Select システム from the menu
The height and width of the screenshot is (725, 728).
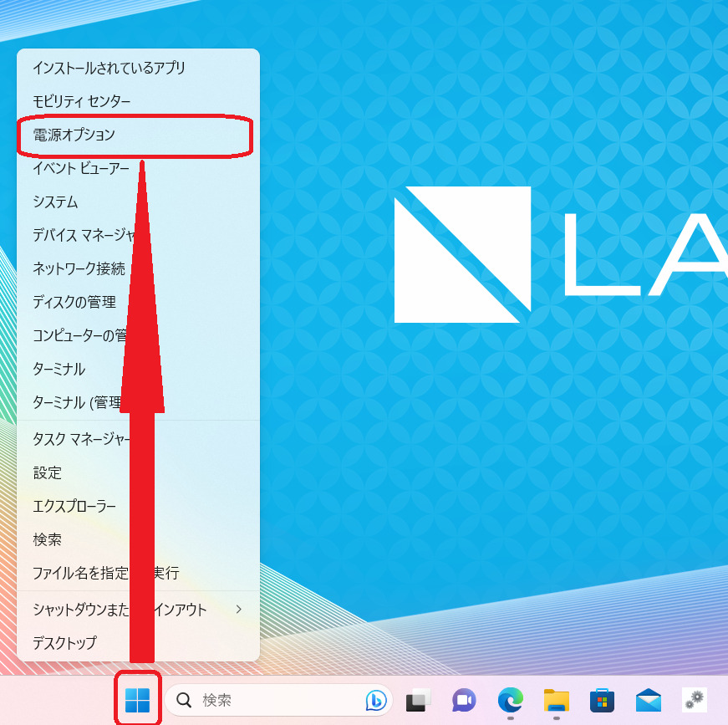click(139, 202)
